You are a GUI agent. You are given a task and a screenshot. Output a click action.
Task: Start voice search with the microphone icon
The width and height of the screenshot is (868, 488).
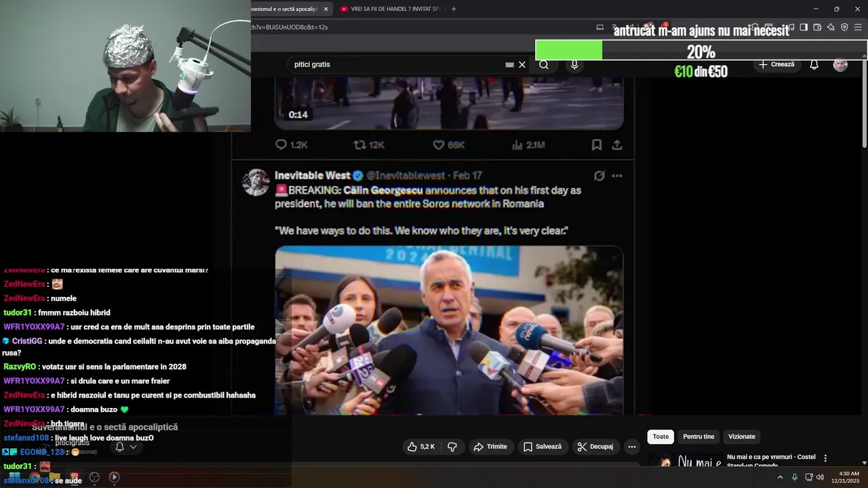(x=574, y=64)
